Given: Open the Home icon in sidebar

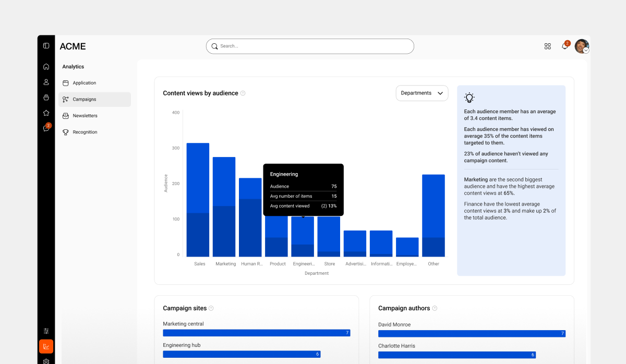Looking at the screenshot, I should pyautogui.click(x=46, y=66).
